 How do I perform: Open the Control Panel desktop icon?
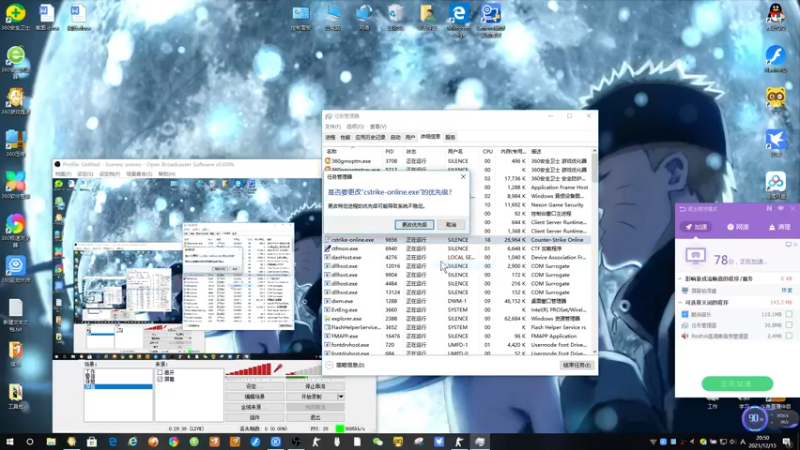point(301,17)
